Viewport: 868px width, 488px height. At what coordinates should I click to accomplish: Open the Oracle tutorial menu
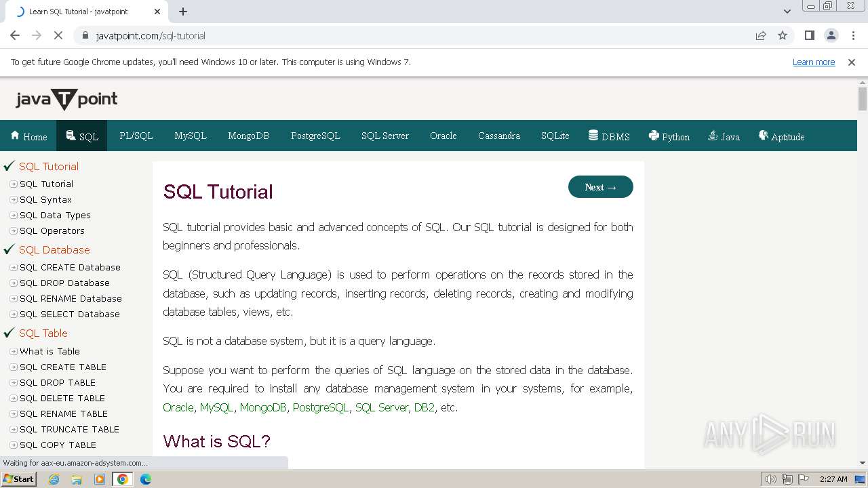(x=443, y=136)
